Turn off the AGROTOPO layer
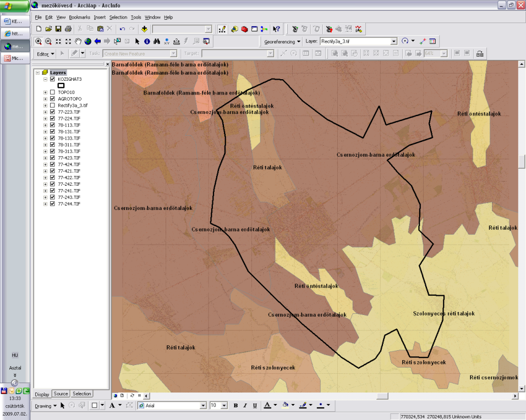 (52, 99)
